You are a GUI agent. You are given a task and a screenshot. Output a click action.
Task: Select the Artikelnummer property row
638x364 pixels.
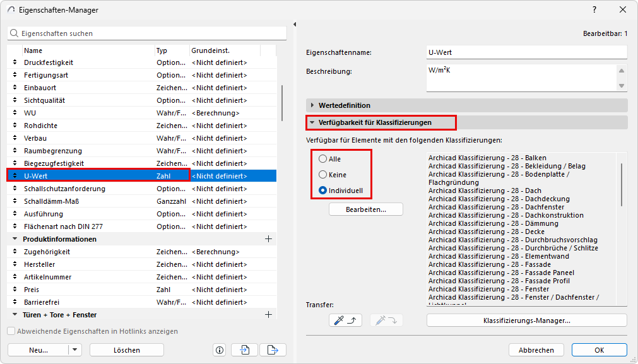[141, 276]
